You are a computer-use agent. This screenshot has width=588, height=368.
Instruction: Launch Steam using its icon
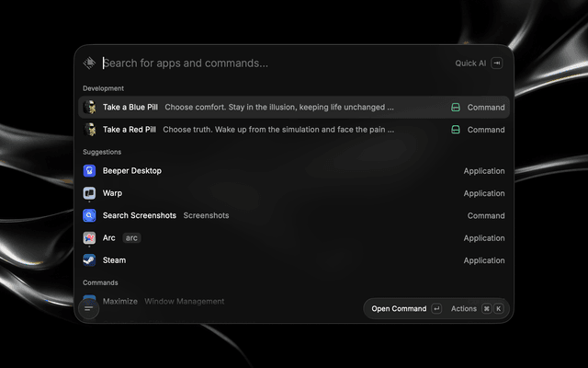pyautogui.click(x=89, y=260)
